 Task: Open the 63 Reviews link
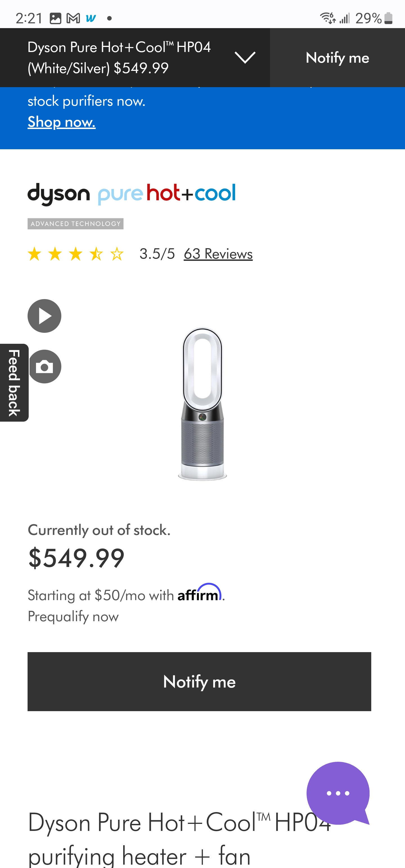tap(218, 254)
